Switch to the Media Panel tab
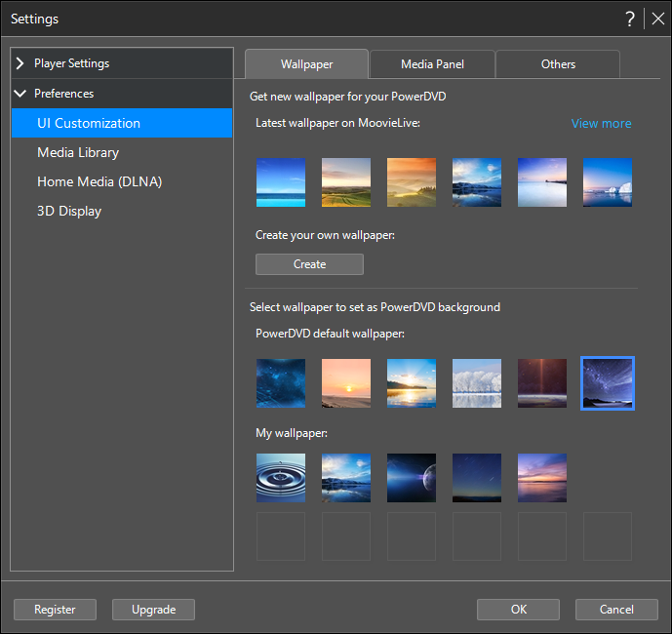The image size is (672, 634). (x=432, y=64)
